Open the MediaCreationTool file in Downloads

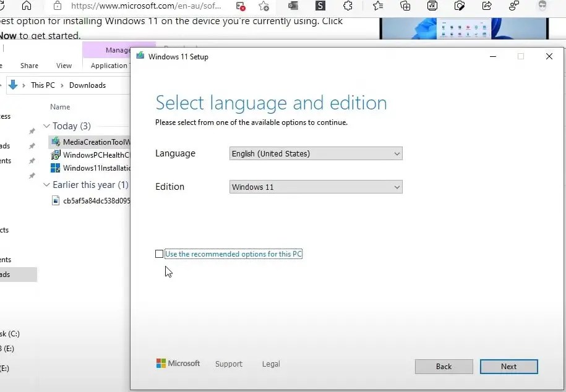click(93, 142)
